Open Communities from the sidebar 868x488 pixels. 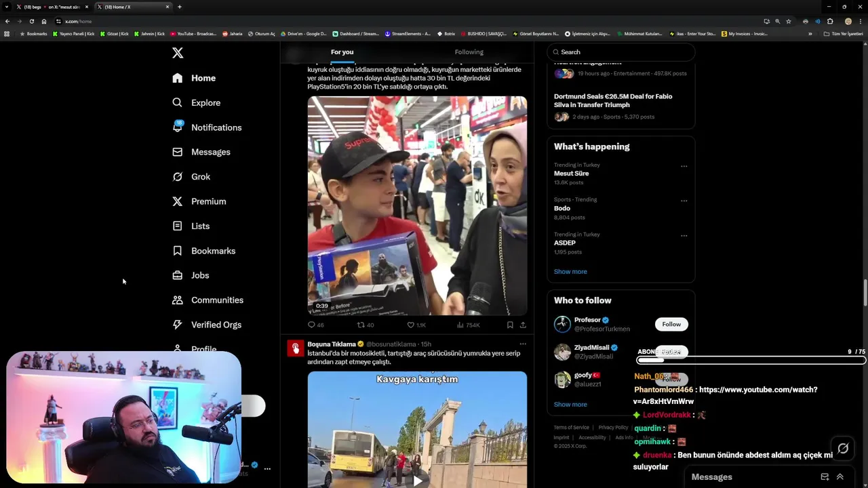coord(208,300)
